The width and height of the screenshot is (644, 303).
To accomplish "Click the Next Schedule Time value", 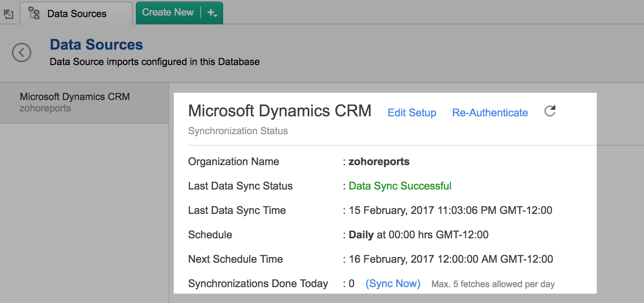I will [451, 259].
